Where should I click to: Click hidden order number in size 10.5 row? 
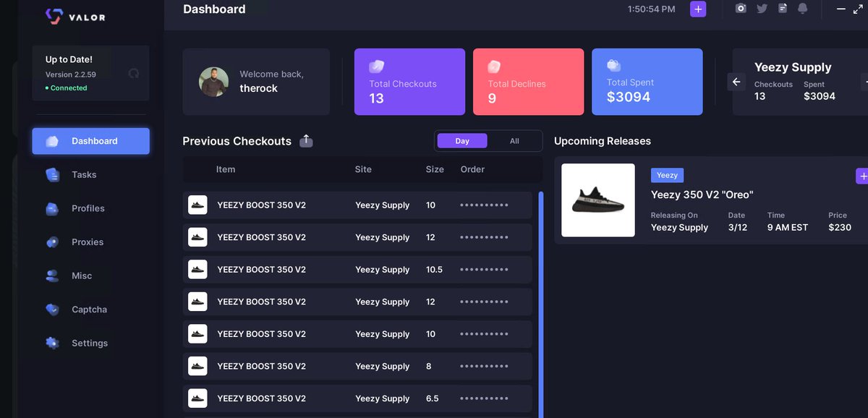click(x=484, y=270)
